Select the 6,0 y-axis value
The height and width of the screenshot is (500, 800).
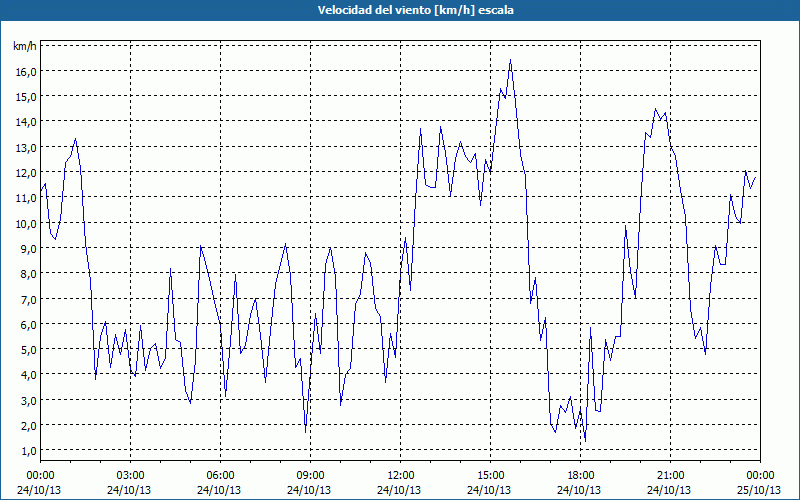coord(29,324)
